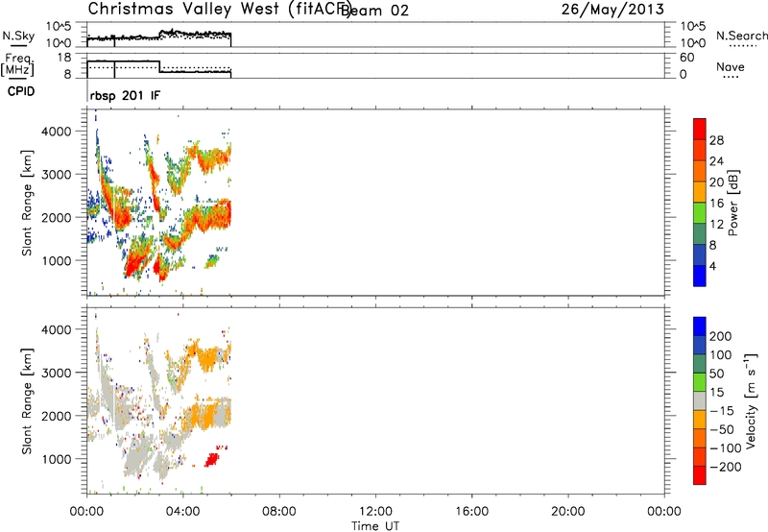
Task: Click the '16:00' time axis tick label
Action: (x=471, y=512)
